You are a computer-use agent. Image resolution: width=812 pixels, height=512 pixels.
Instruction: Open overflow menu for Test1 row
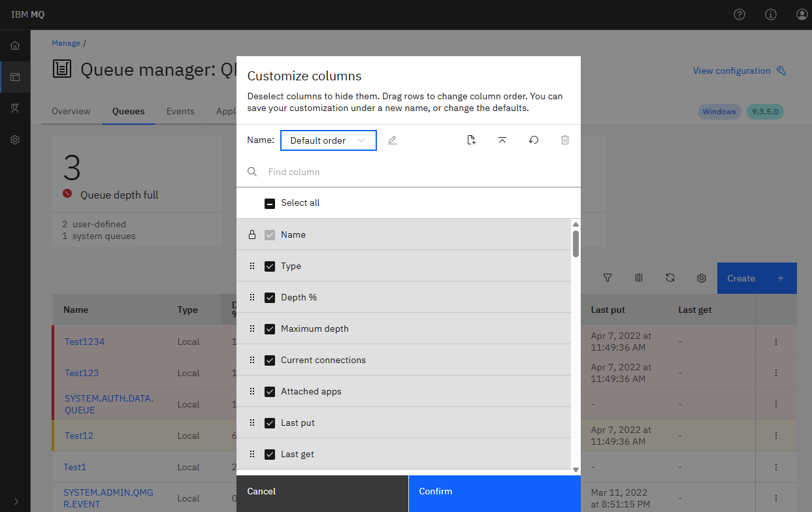776,467
